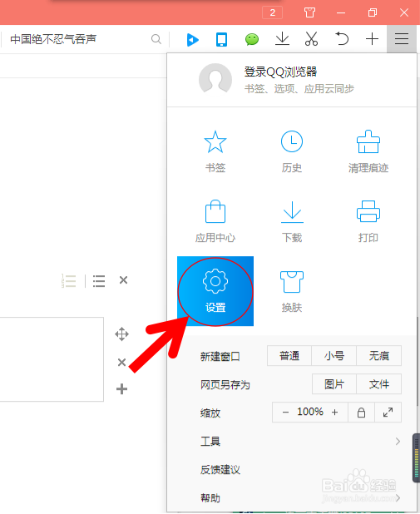Click 登录QQ浏览器 login text
The width and height of the screenshot is (420, 514).
[x=280, y=72]
